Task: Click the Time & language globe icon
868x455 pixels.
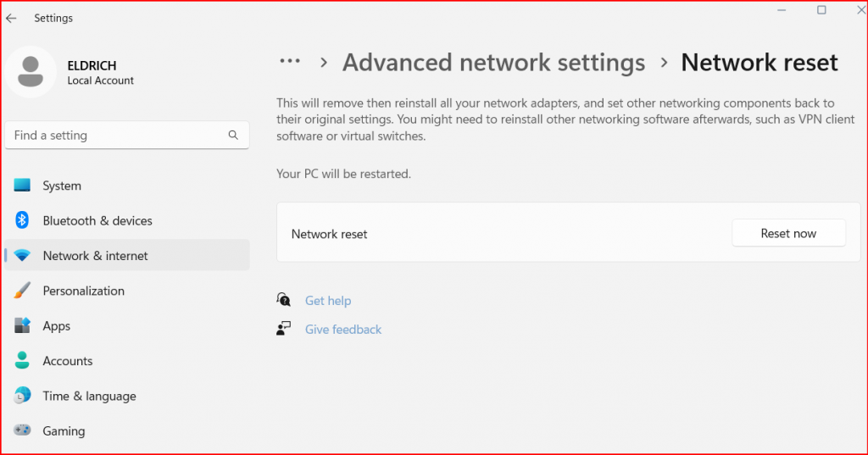Action: coord(22,395)
